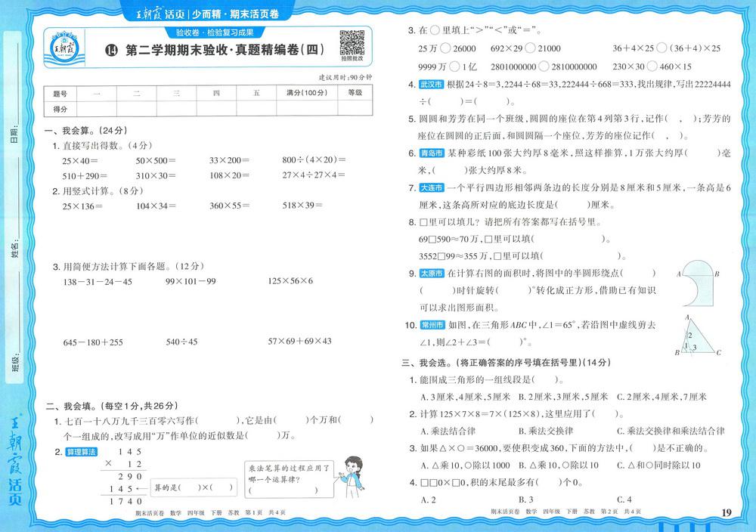Select option A. 3厘米,4厘米,5厘米
The height and width of the screenshot is (532, 756).
tap(465, 397)
